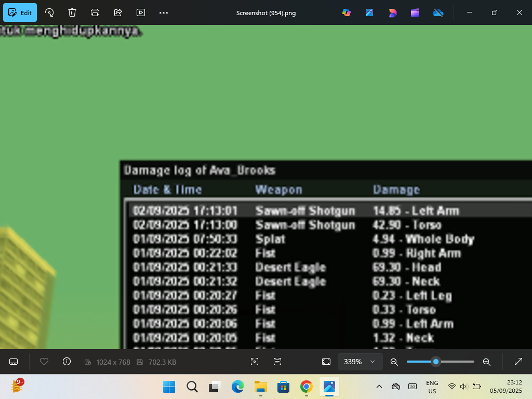
Task: Click the 69.30 - Neck damage entry
Action: (406, 281)
